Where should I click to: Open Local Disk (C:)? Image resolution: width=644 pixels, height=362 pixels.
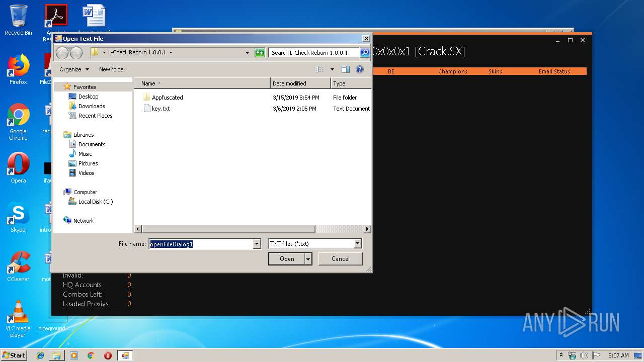96,202
